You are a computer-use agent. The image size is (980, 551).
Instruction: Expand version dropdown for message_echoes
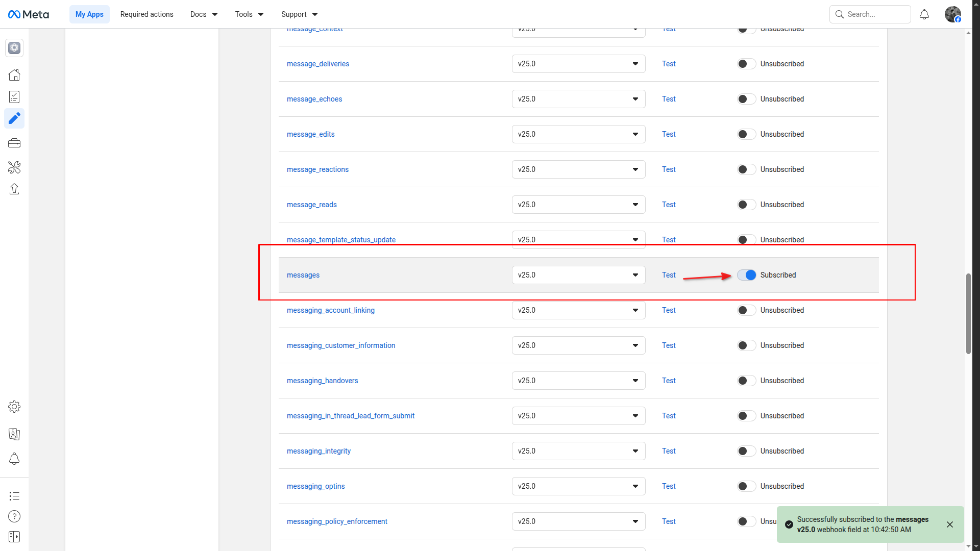coord(578,99)
